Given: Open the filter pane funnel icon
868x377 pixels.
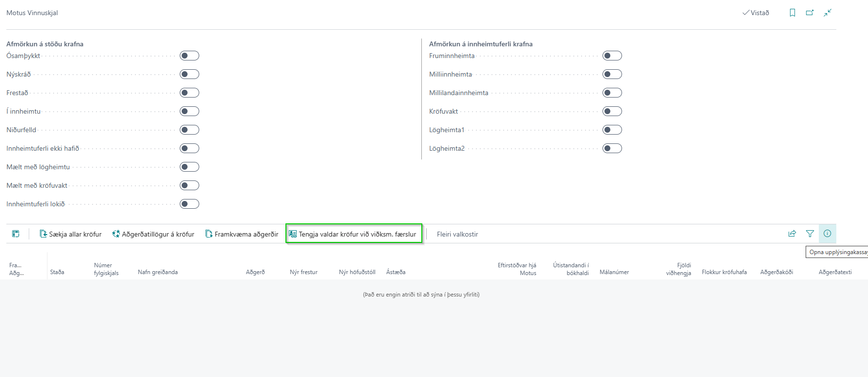Looking at the screenshot, I should tap(810, 234).
